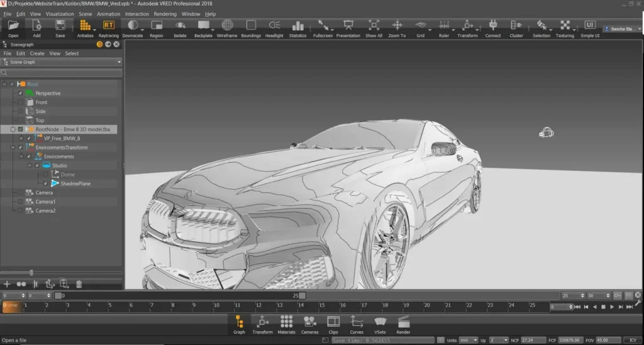Switch to Simple UI icon

pos(590,25)
